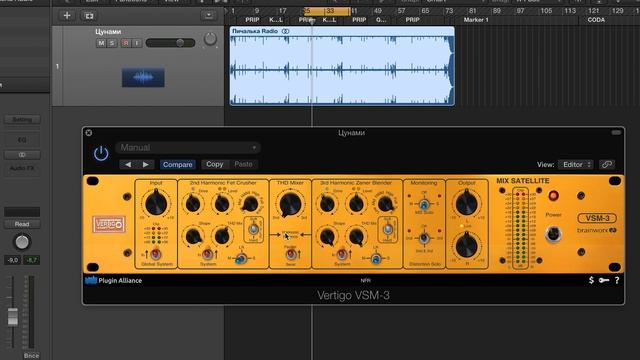Click the Bnce button in channel strip
This screenshot has height=360, width=640.
[x=31, y=356]
